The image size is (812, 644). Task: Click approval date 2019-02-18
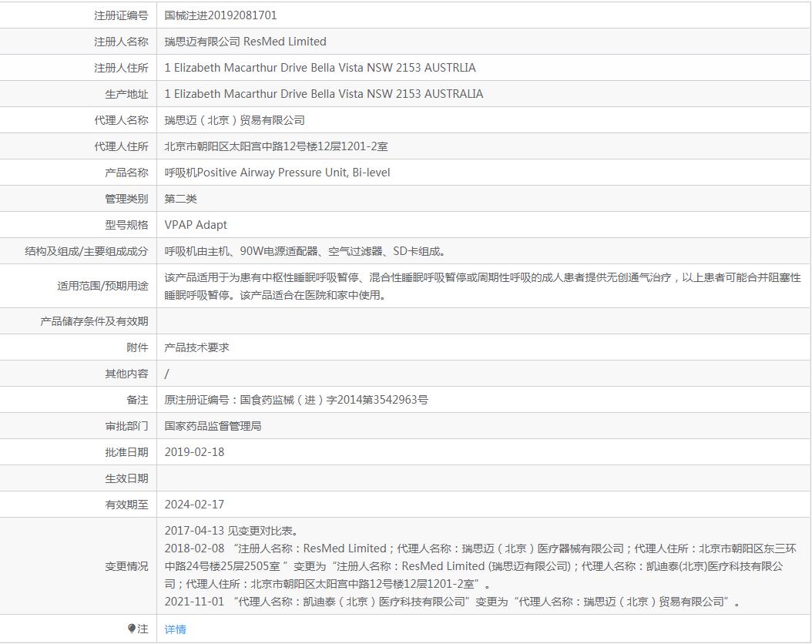click(x=194, y=452)
